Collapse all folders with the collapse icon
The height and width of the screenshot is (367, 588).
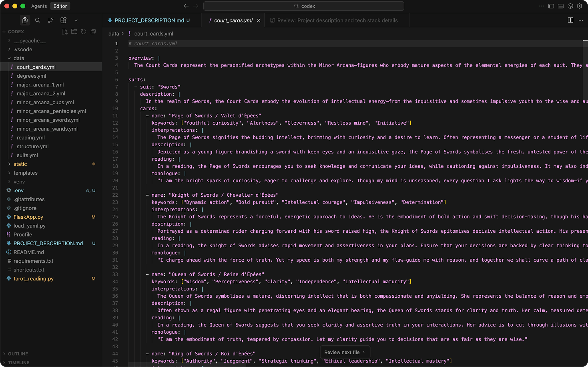pos(93,31)
